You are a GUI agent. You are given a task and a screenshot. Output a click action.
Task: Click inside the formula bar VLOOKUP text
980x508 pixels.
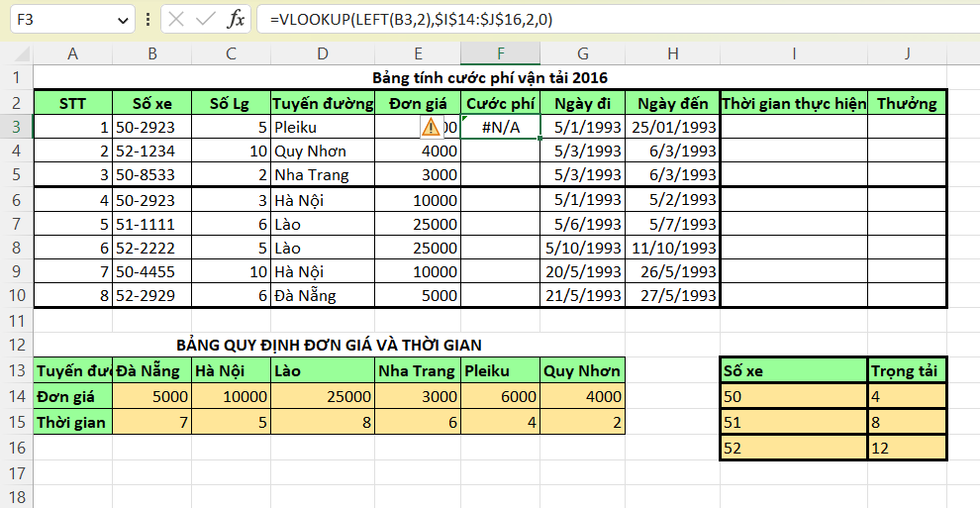[411, 20]
